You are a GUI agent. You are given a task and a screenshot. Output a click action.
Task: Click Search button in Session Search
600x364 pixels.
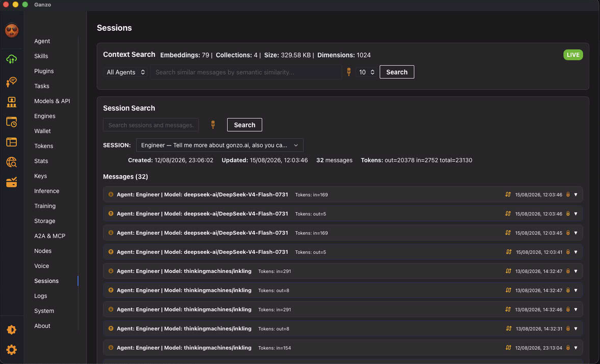[x=244, y=124]
